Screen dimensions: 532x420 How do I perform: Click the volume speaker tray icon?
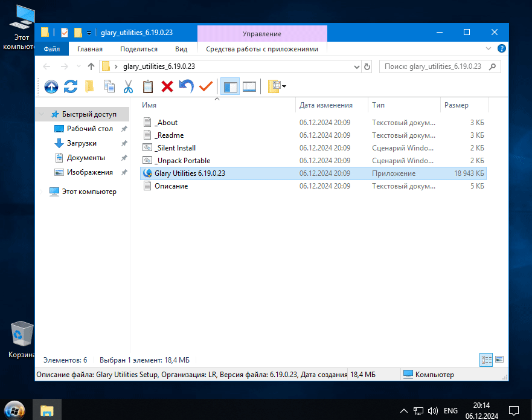pos(432,411)
